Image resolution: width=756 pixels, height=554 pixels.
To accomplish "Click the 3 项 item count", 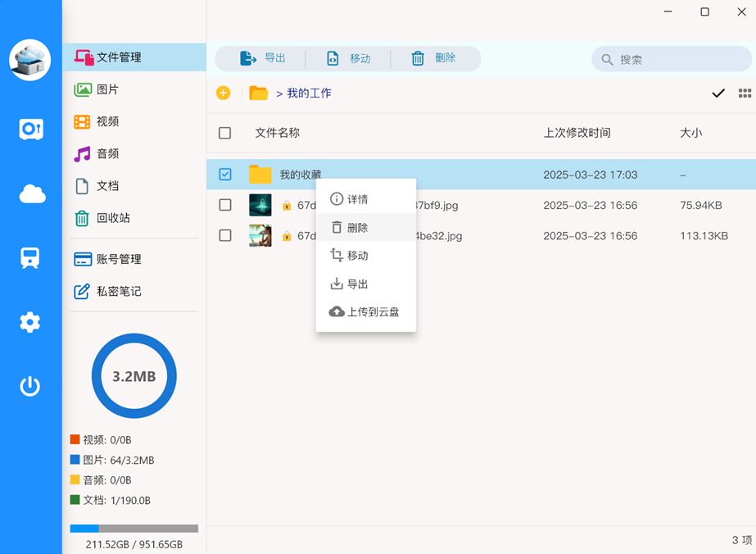I will pos(742,540).
